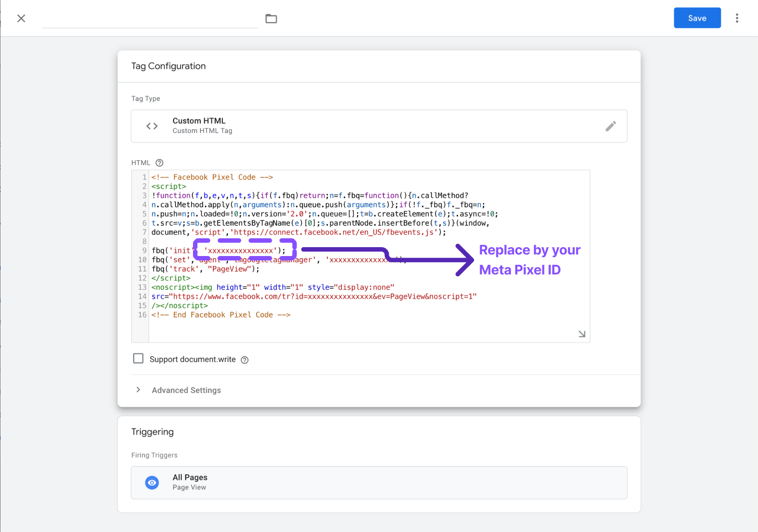This screenshot has height=532, width=758.
Task: Enable the Support document.write checkbox
Action: tap(138, 359)
